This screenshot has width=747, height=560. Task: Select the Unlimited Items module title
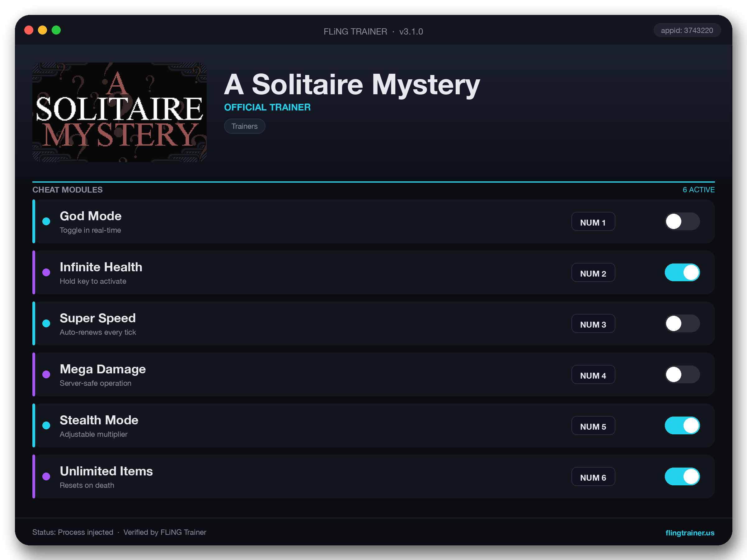click(x=106, y=471)
